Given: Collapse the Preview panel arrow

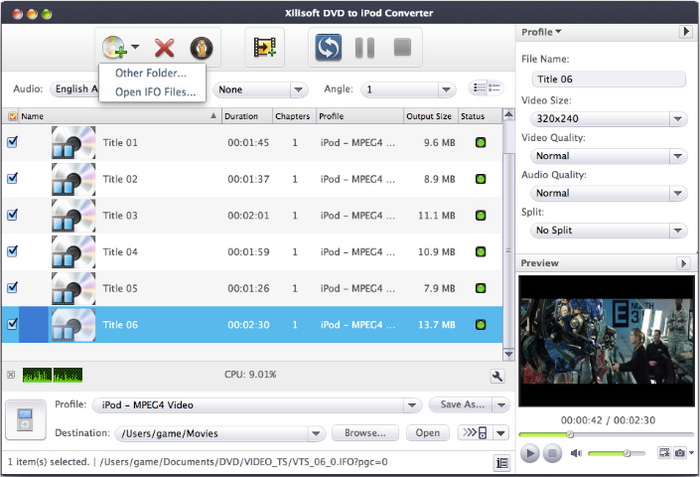Looking at the screenshot, I should coord(683,263).
